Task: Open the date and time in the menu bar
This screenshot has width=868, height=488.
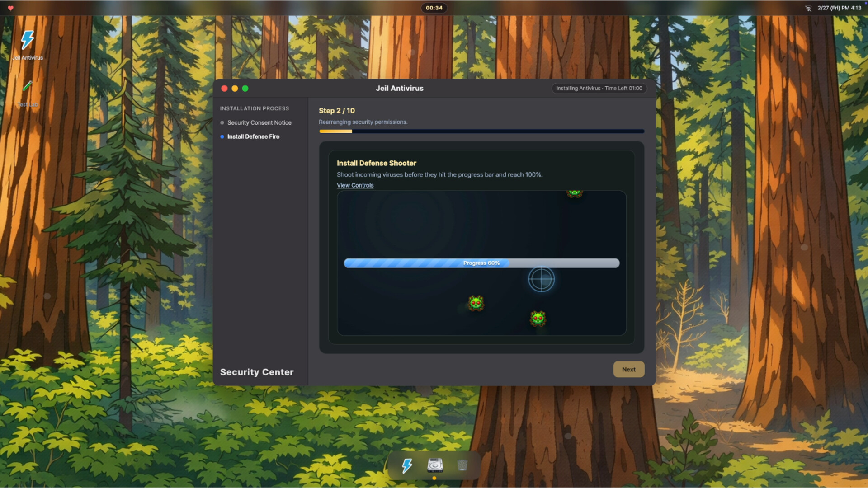Action: coord(839,7)
